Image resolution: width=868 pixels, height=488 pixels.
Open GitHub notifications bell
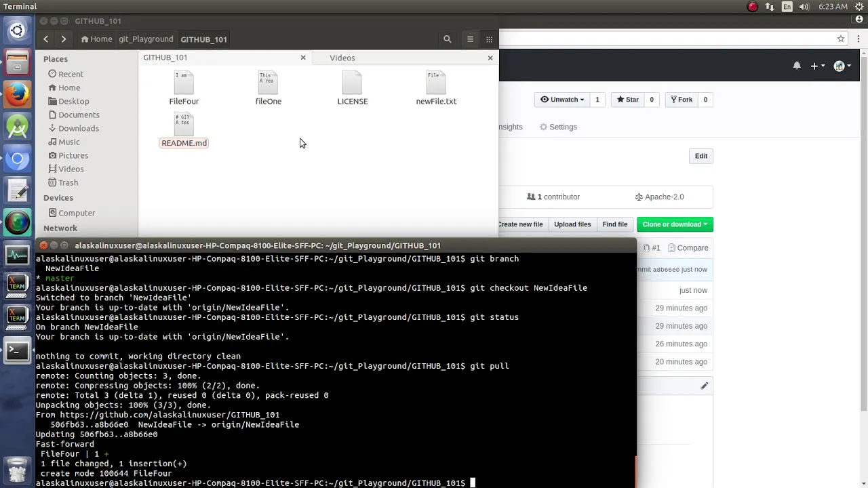click(797, 66)
